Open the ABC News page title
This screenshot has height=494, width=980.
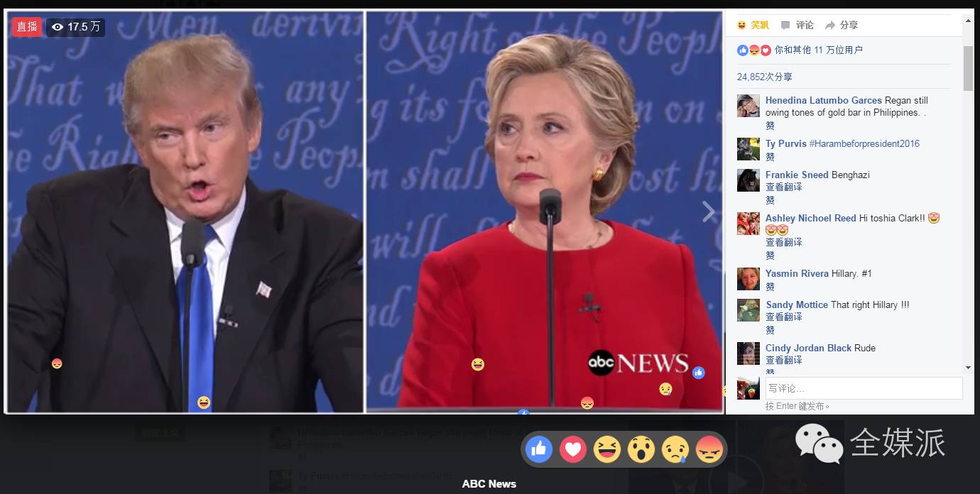489,484
